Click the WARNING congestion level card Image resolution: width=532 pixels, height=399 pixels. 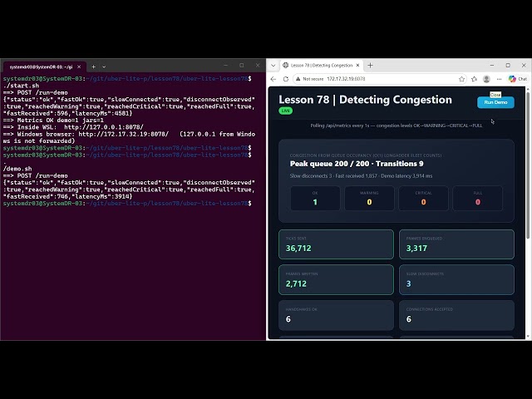coord(369,199)
